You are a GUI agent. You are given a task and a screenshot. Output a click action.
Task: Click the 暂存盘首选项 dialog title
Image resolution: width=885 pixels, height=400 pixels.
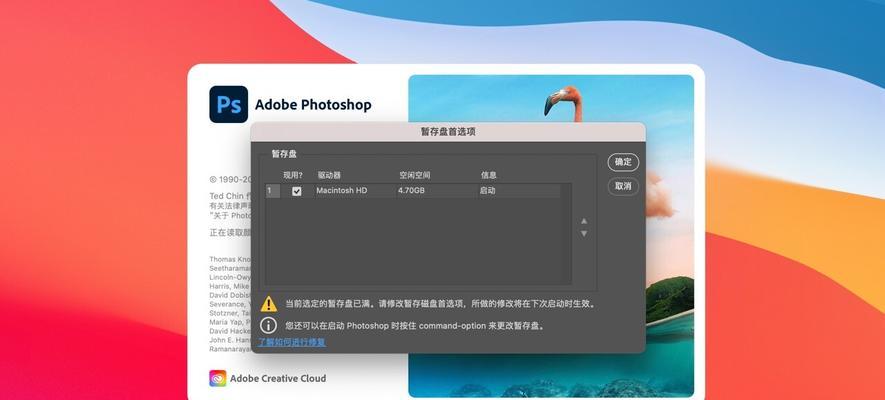coord(448,131)
